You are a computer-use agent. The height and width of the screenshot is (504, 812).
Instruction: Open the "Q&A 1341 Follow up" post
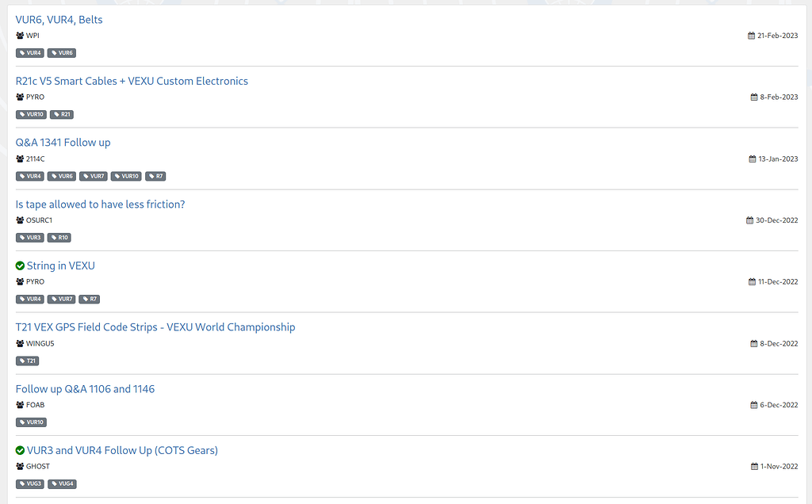coord(63,143)
